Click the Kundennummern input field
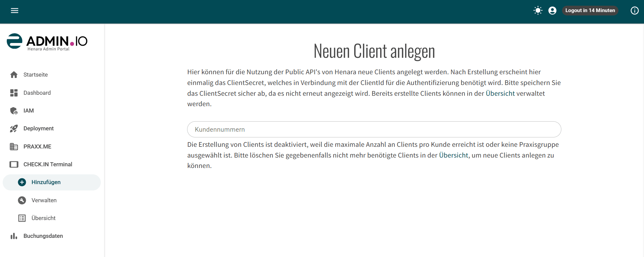The width and height of the screenshot is (644, 257). coord(374,129)
